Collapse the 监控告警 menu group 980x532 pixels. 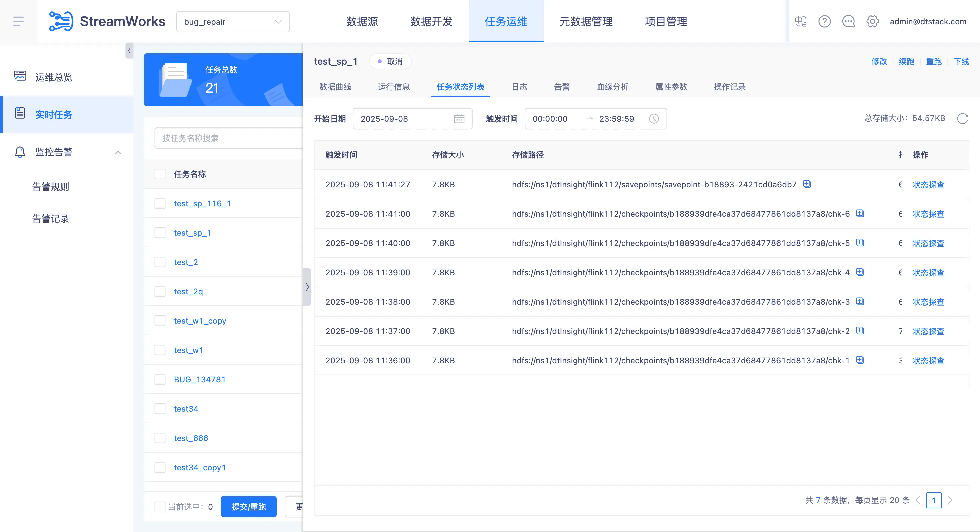pos(118,152)
